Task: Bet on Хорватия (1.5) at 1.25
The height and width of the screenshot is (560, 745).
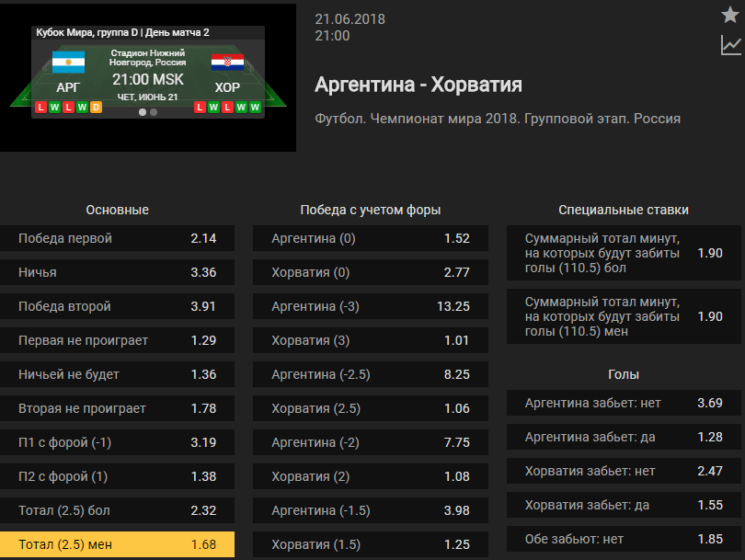Action: (x=371, y=544)
